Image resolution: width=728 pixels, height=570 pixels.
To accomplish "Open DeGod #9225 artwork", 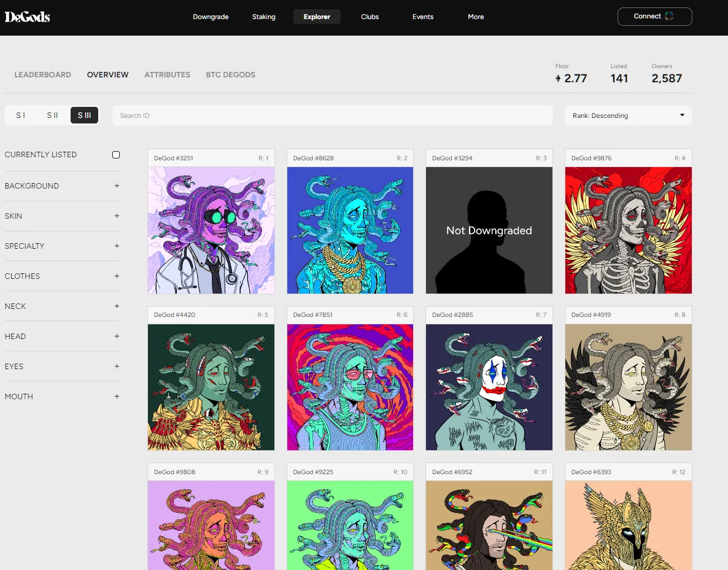I will click(x=350, y=525).
